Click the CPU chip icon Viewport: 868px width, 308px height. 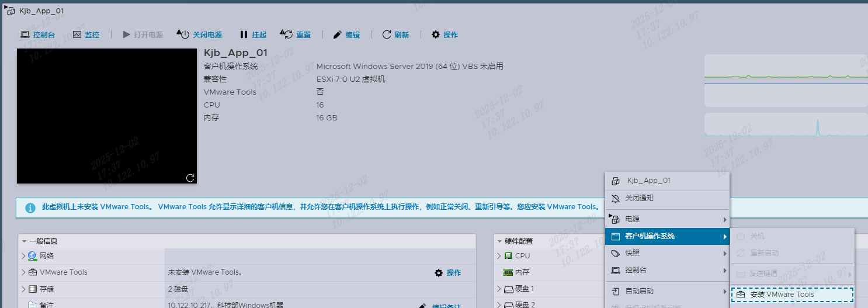[x=508, y=256]
